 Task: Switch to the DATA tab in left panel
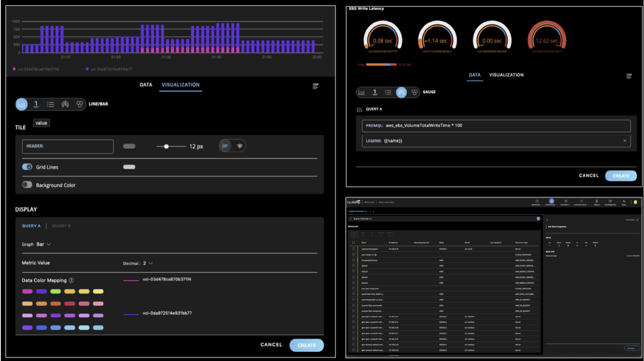(x=145, y=85)
